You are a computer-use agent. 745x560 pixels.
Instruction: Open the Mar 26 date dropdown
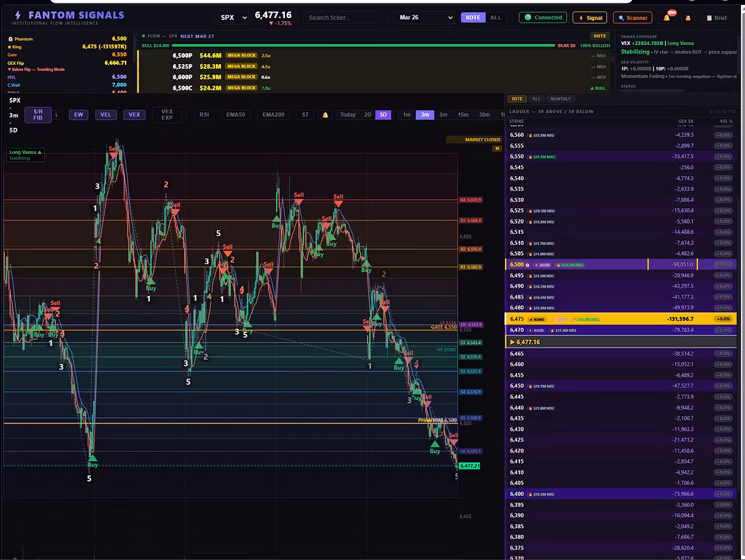[426, 17]
